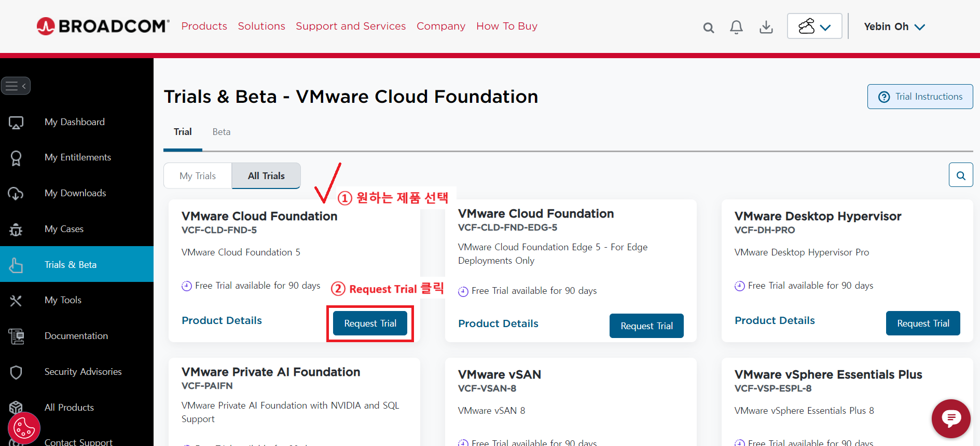Image resolution: width=980 pixels, height=446 pixels.
Task: Expand the Yebin Oh user dropdown
Action: pyautogui.click(x=894, y=26)
